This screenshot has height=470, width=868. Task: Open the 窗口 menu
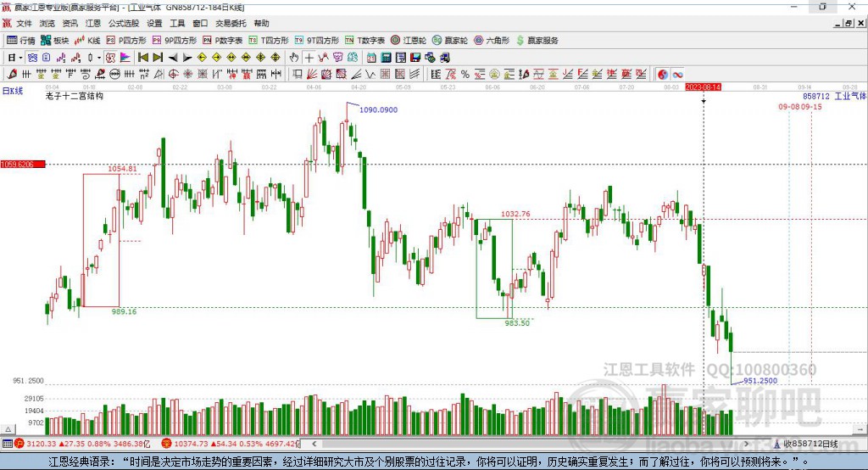(x=200, y=23)
